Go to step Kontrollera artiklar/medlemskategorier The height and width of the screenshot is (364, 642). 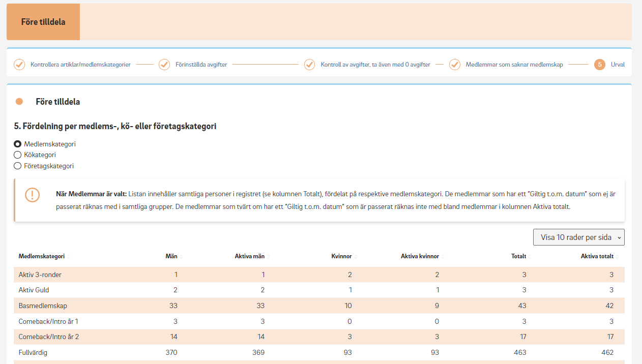(80, 65)
